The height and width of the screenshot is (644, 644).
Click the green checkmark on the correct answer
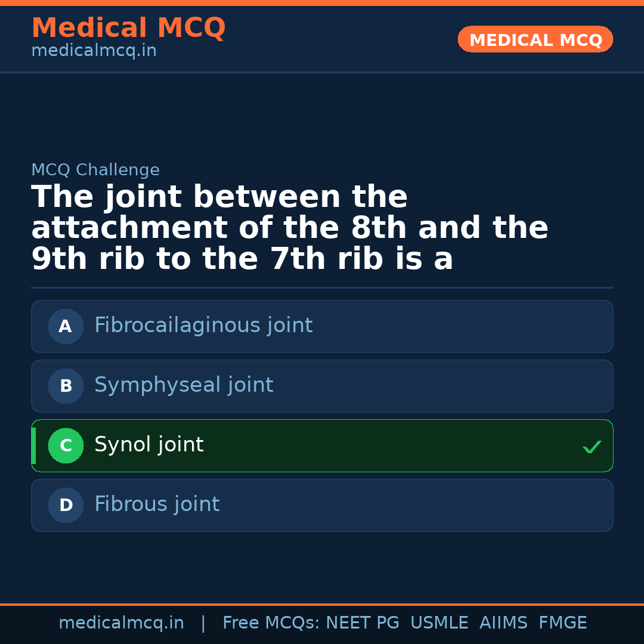pyautogui.click(x=592, y=447)
